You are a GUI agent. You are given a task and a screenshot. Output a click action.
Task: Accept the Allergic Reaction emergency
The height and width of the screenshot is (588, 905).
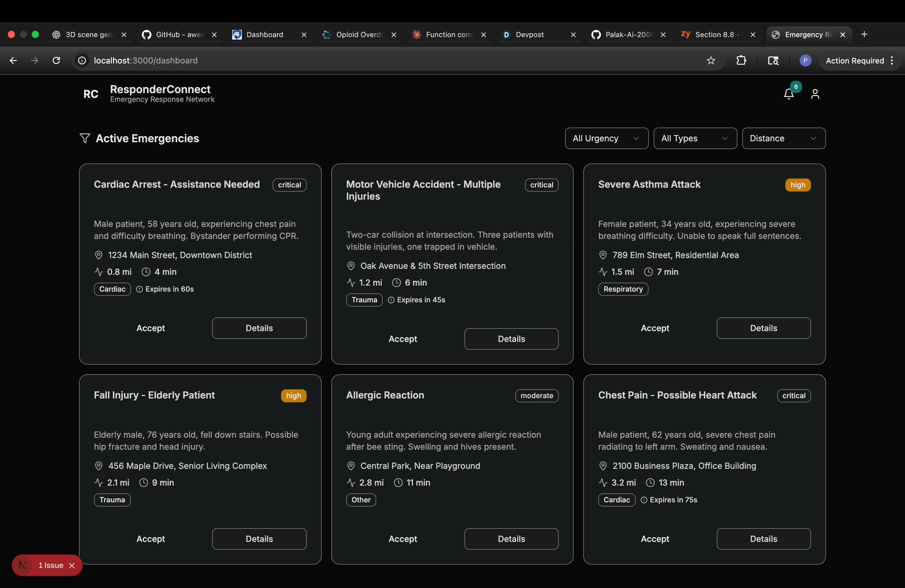tap(403, 539)
